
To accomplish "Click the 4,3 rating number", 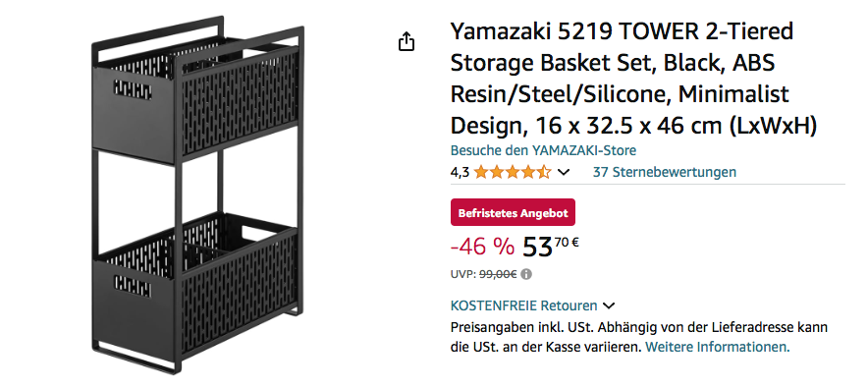I will [x=460, y=172].
